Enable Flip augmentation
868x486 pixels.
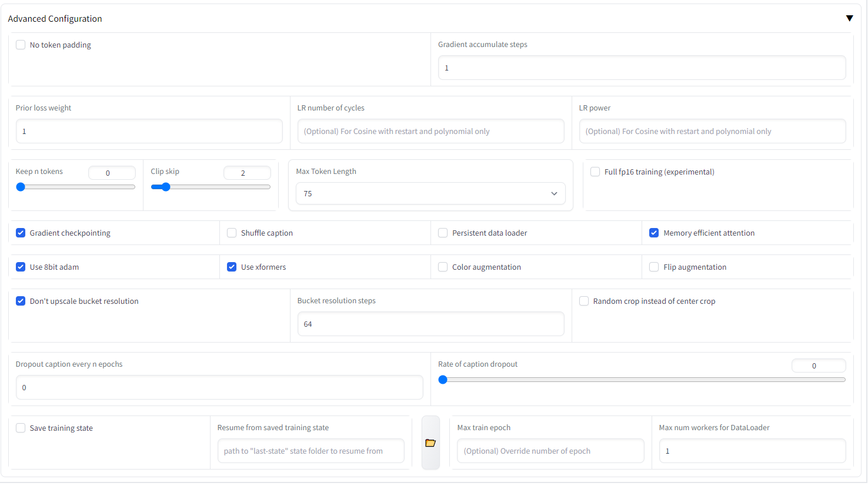tap(654, 267)
